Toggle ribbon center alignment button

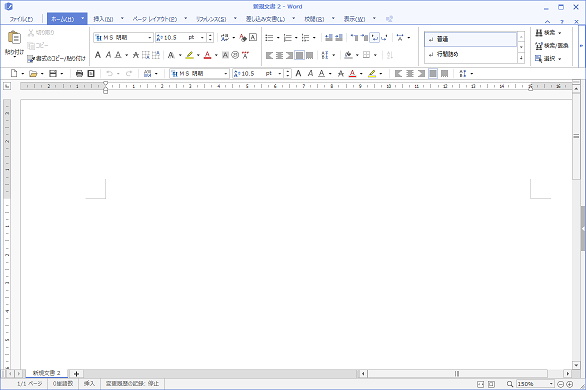(280, 55)
